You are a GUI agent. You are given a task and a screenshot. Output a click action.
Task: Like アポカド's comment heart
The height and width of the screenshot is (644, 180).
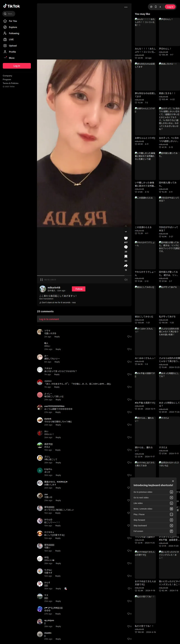point(129,375)
